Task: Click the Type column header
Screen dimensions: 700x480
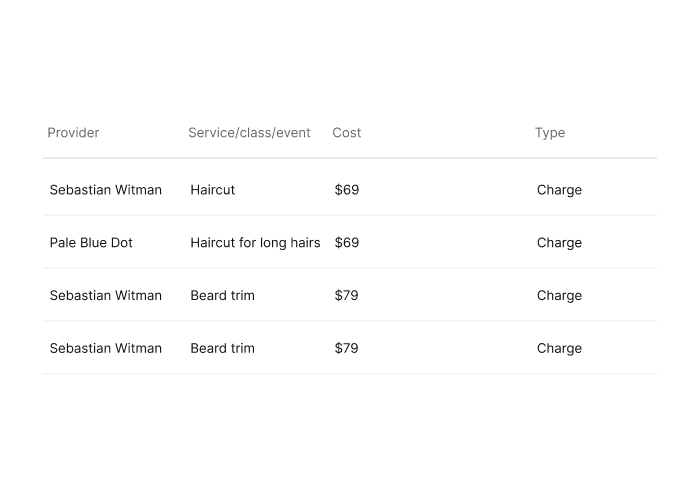Action: click(x=550, y=133)
